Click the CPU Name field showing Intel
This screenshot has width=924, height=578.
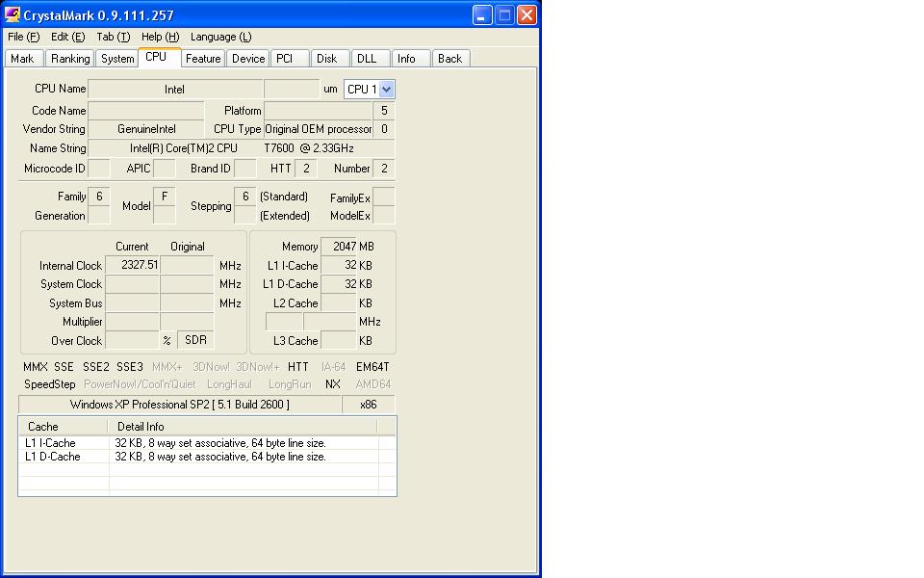175,89
